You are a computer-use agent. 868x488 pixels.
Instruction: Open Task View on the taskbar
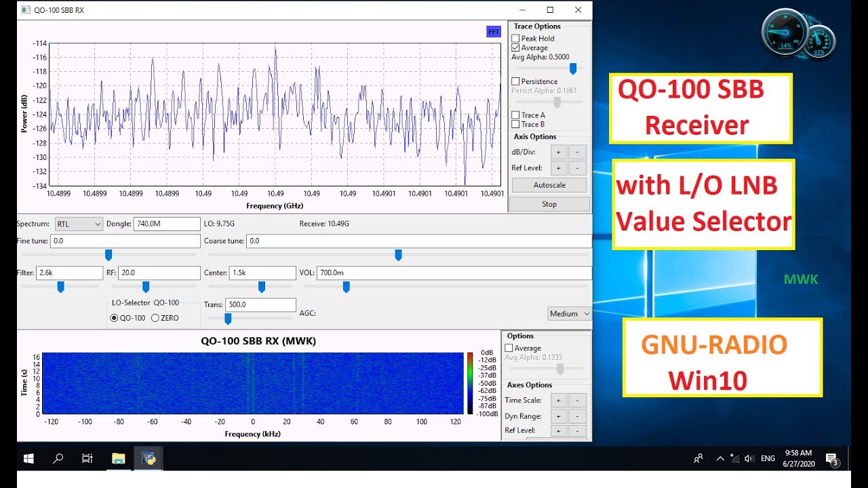[x=87, y=459]
